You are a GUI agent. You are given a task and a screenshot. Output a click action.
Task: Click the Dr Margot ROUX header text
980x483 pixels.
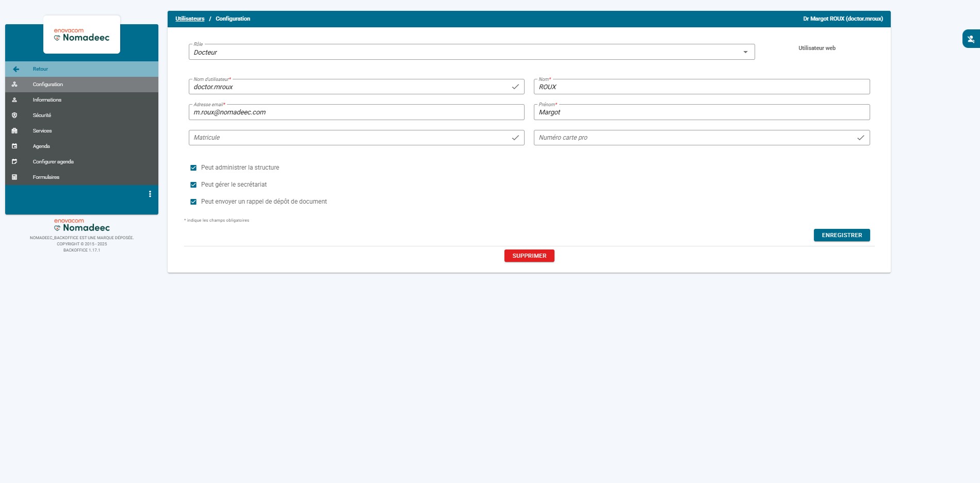[x=843, y=19]
